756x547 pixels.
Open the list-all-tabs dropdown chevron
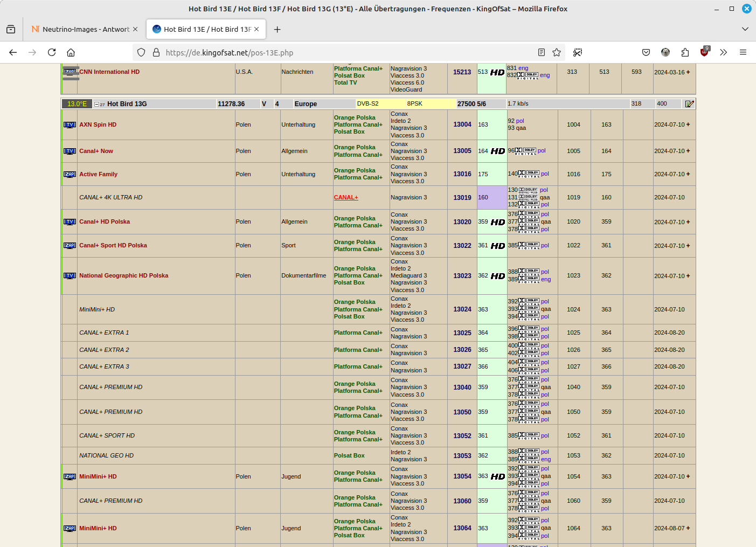(x=745, y=29)
